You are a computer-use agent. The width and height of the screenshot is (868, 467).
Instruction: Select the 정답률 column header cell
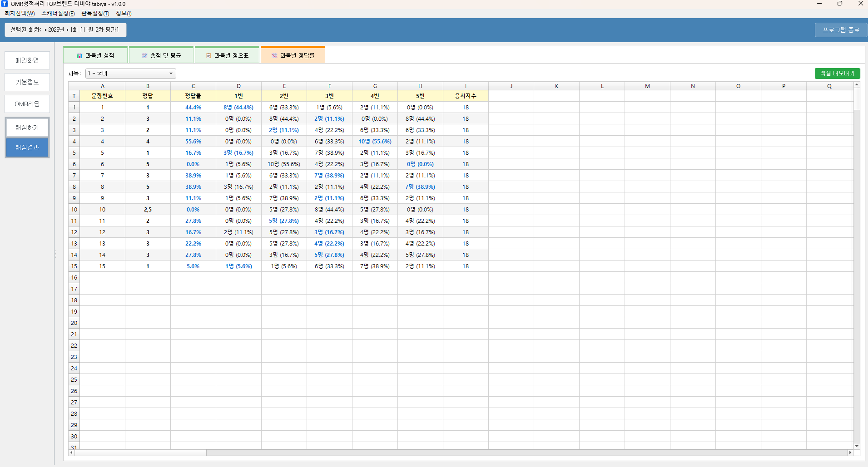point(193,96)
